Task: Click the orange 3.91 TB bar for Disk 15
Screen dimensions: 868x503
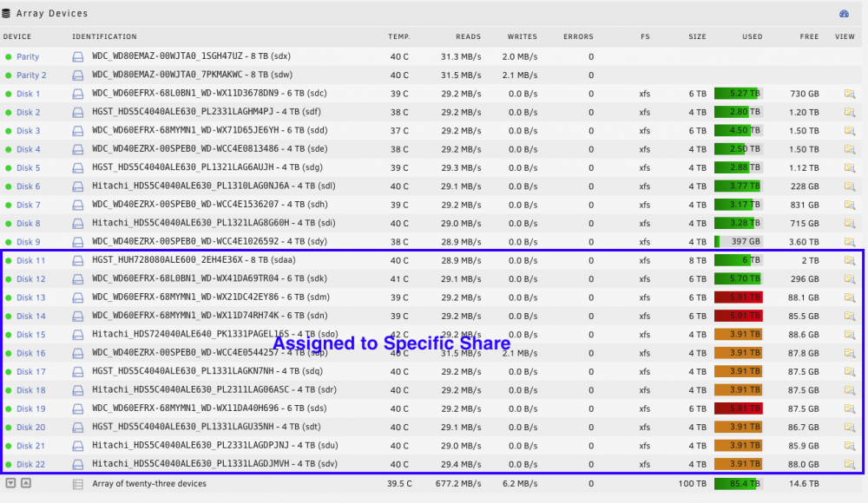Action: pyautogui.click(x=739, y=335)
